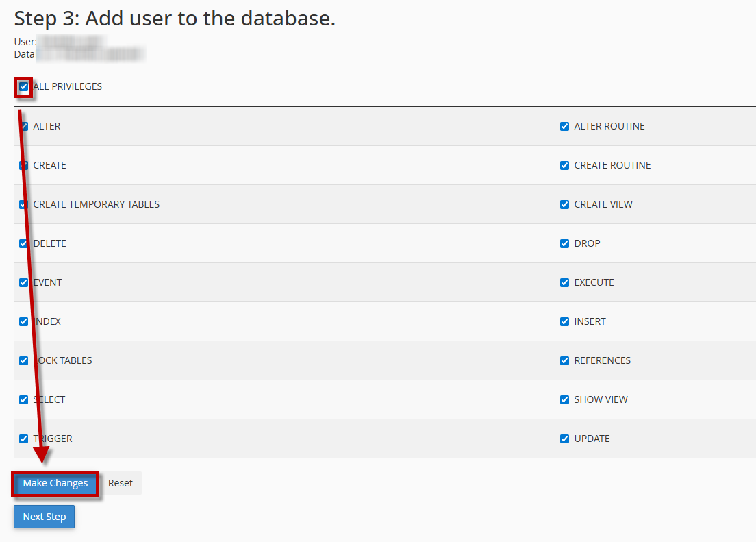Toggle the SELECT privilege checkbox
Viewport: 756px width, 542px height.
[24, 399]
